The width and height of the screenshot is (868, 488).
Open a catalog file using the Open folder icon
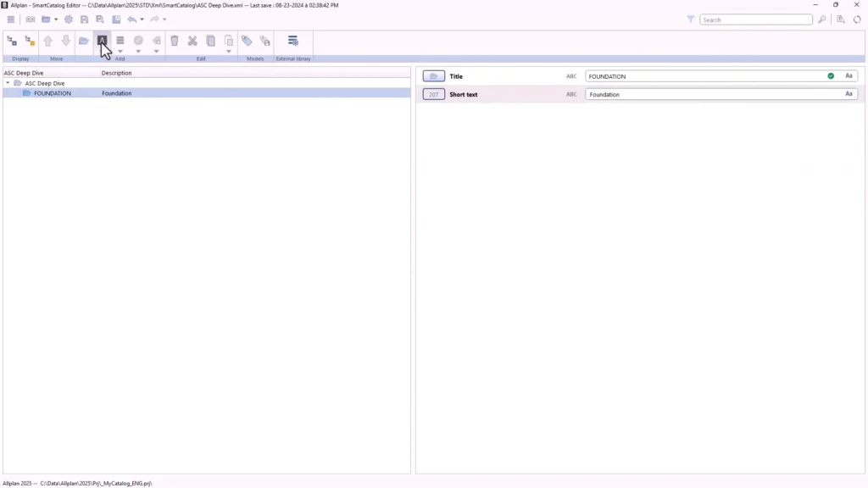coord(84,40)
